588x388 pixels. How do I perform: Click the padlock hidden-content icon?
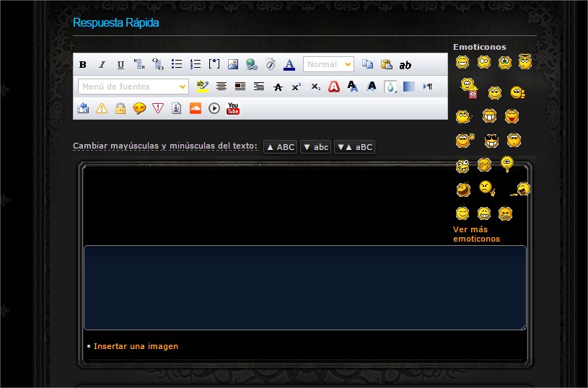(120, 109)
